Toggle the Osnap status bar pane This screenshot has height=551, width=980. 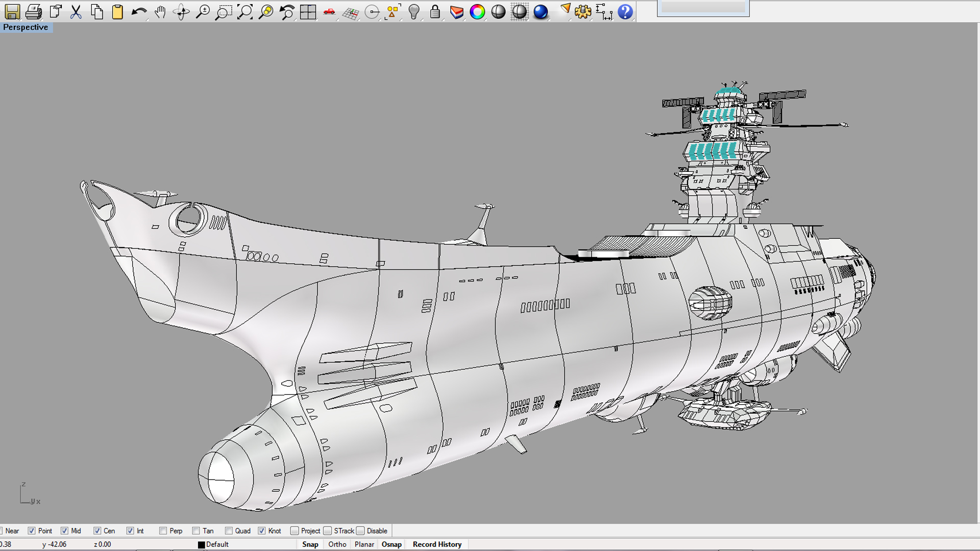point(391,544)
